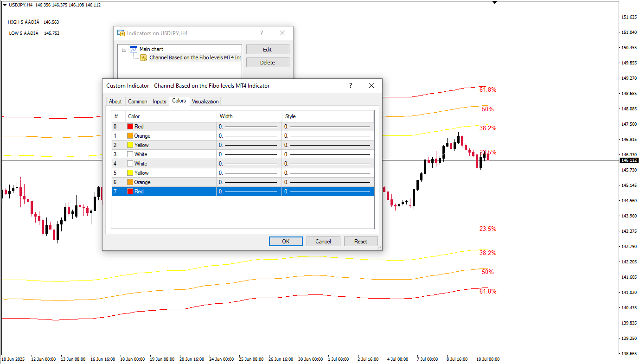The width and height of the screenshot is (640, 364).
Task: Open the style dropdown for row 3
Action: click(327, 154)
